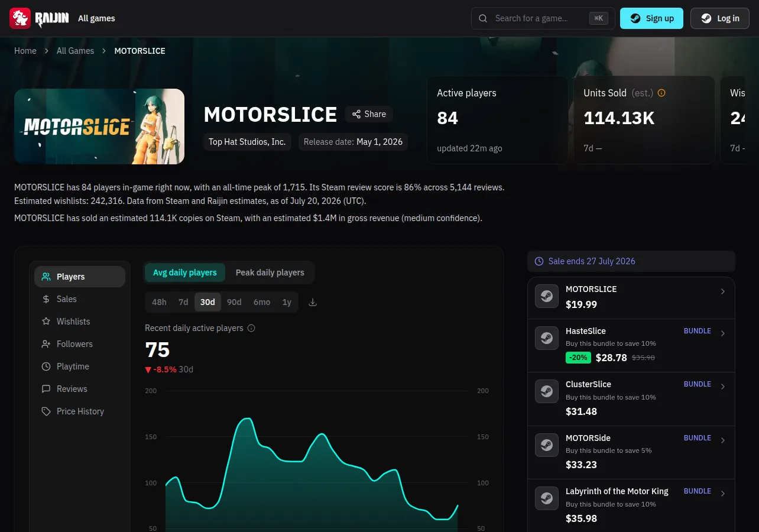Click the clock icon beside Sale ends

[x=539, y=261]
